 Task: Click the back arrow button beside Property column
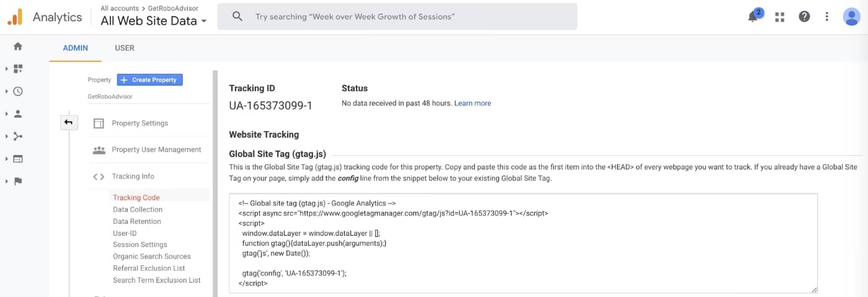tap(69, 122)
